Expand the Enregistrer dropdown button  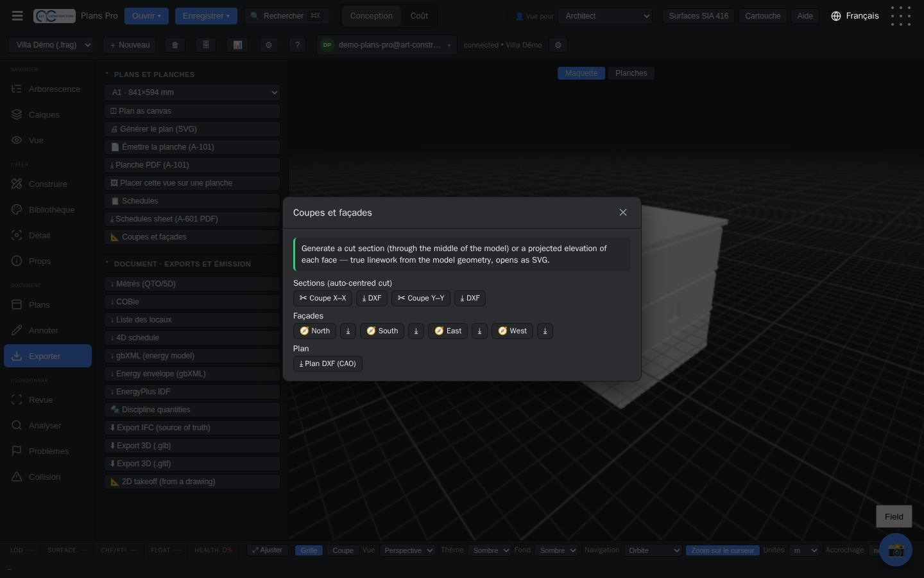(206, 16)
